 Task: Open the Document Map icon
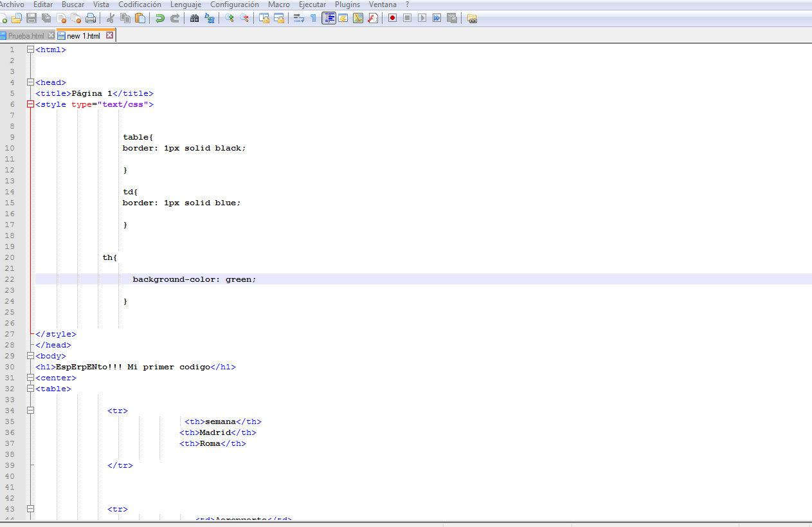358,18
